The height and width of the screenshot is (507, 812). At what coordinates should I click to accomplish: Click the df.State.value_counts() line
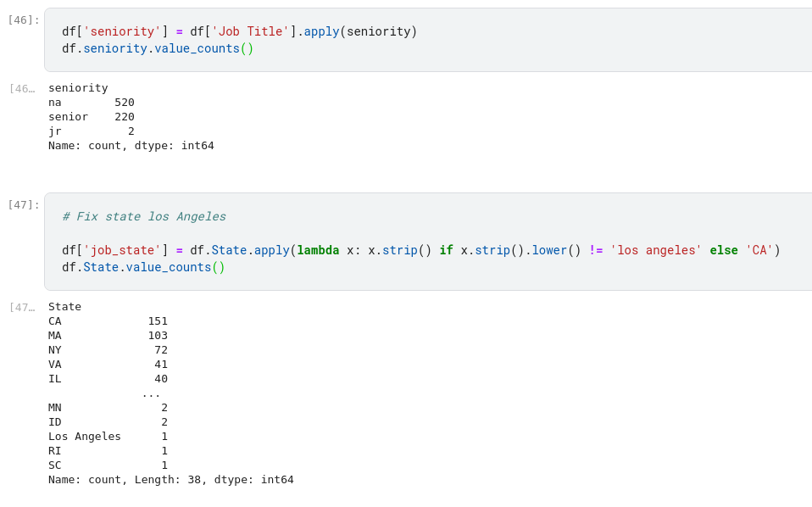tap(143, 267)
